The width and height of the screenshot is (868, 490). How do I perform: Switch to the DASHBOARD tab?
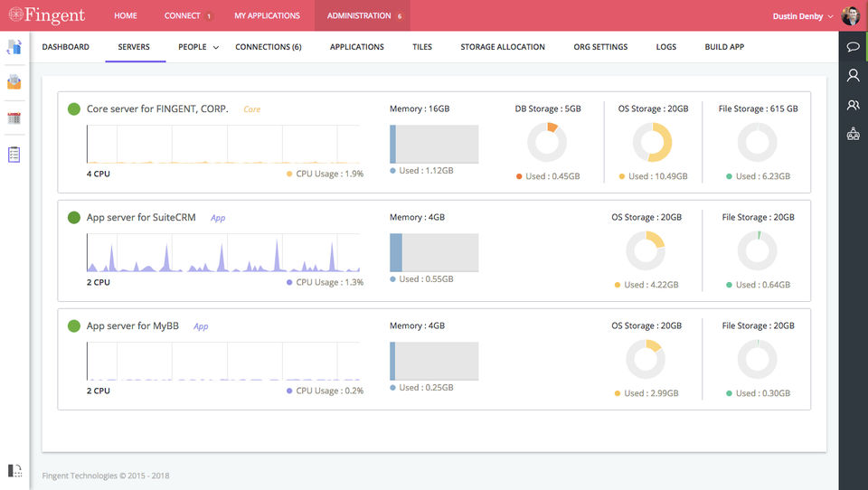click(65, 47)
